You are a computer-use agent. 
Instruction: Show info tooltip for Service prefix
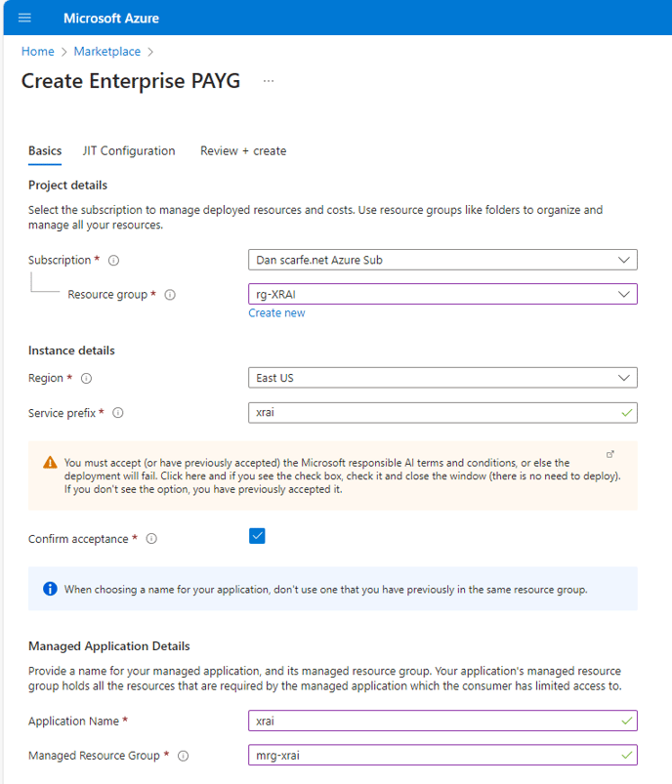coord(118,413)
